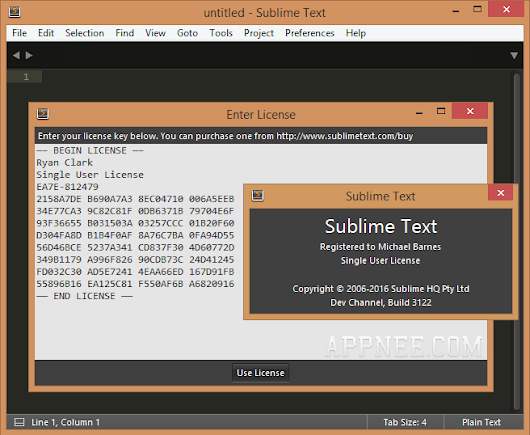Click the editor vertical scrollbar

(x=516, y=241)
